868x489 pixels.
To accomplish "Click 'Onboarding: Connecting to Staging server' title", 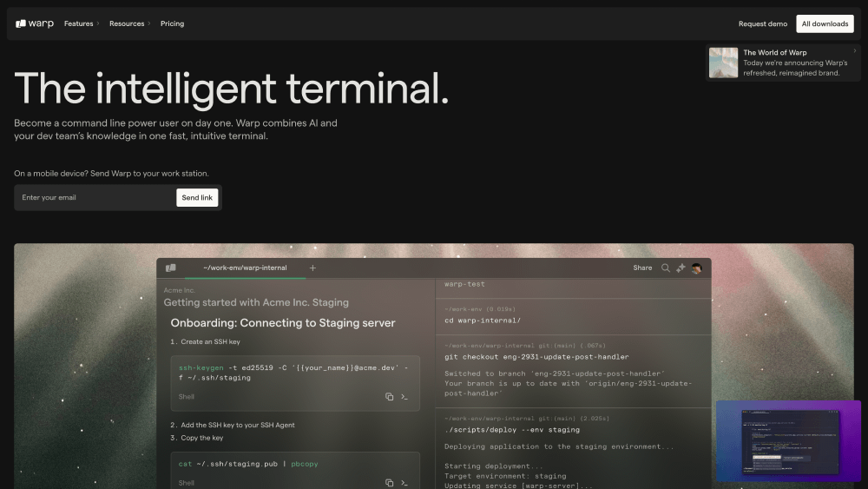I will tap(283, 323).
